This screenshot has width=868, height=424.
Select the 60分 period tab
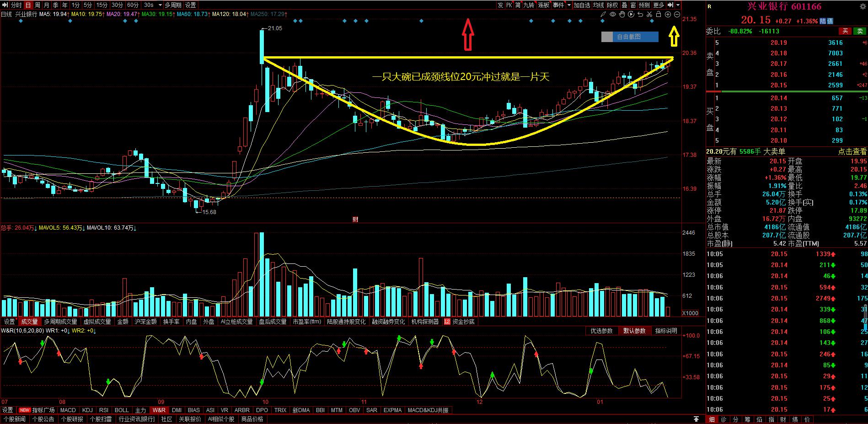pos(133,5)
